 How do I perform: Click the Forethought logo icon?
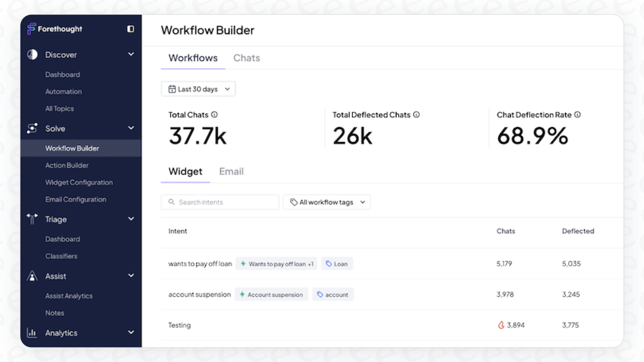click(31, 29)
